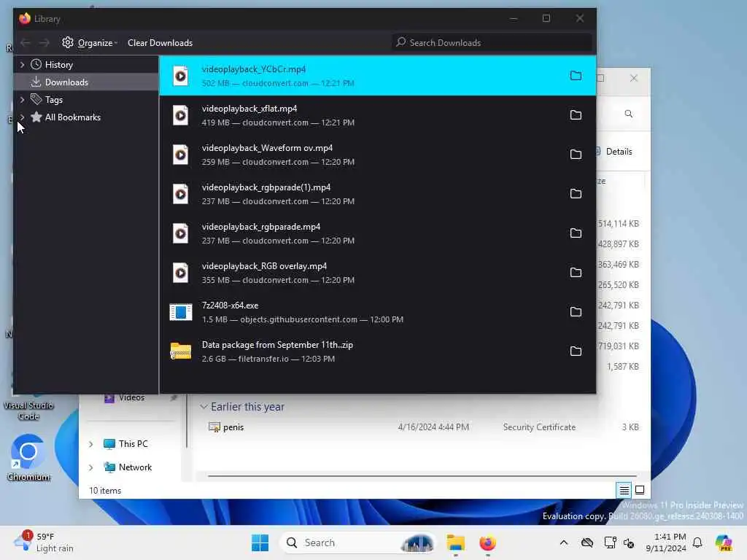Click the Videos folder in File Explorer
This screenshot has width=747, height=560.
(131, 397)
